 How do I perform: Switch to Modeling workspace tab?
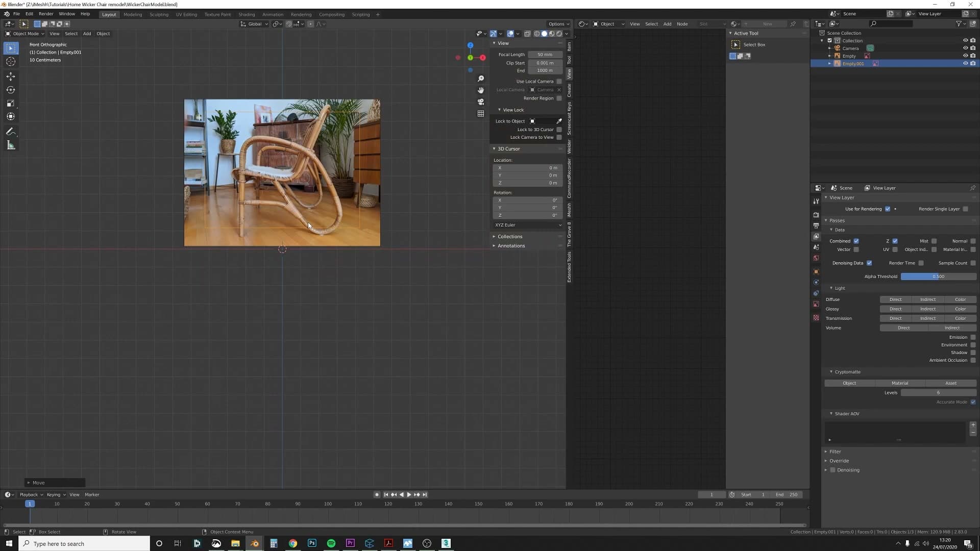pos(133,14)
